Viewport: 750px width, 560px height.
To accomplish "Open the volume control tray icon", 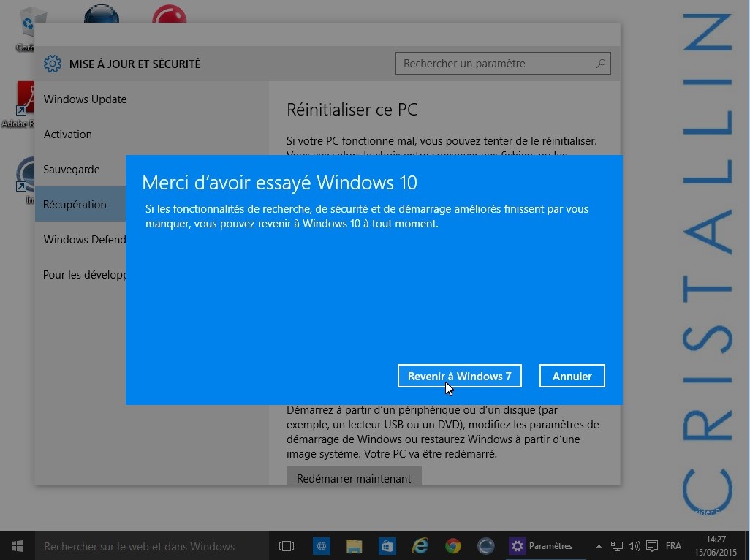I will (635, 545).
